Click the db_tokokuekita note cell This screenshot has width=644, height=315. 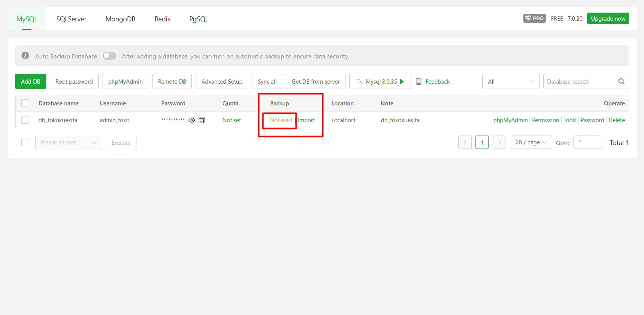tap(400, 120)
